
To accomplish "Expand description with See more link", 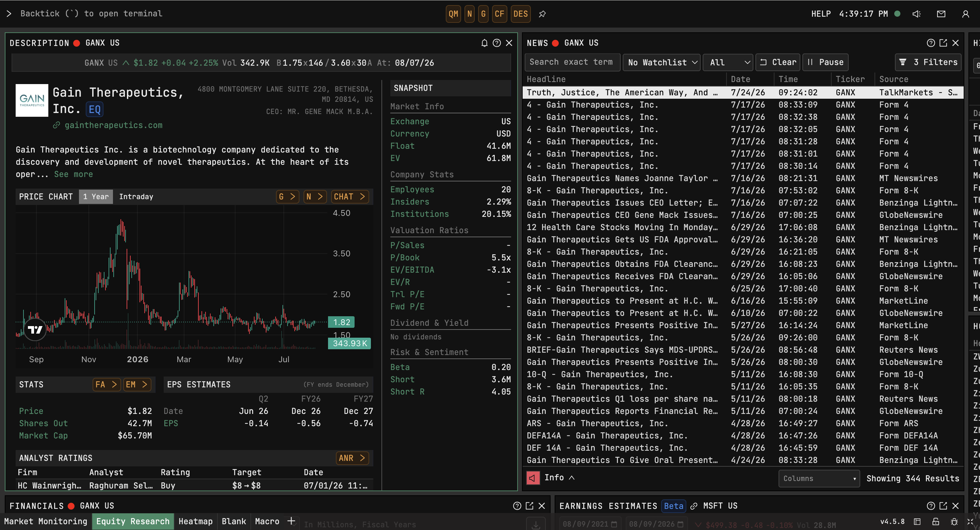I will [73, 174].
